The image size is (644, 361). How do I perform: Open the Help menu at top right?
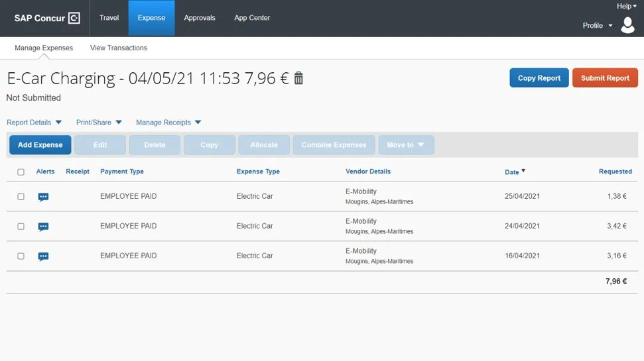tap(626, 6)
